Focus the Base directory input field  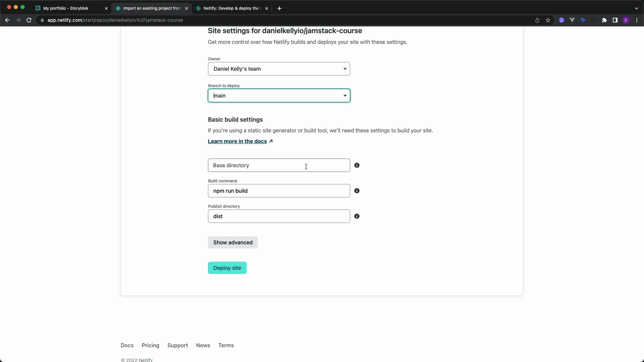pyautogui.click(x=279, y=165)
